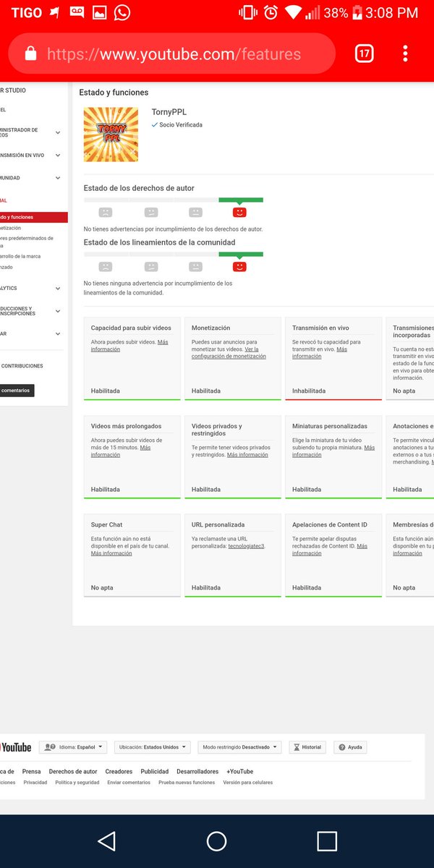434x868 pixels.
Task: Open the Chrome tab switcher showing 17
Action: (365, 54)
